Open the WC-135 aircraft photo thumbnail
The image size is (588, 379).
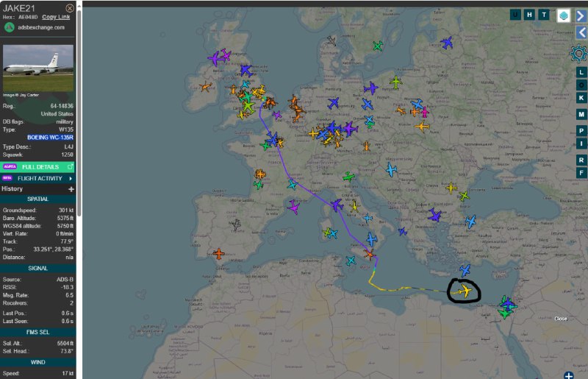pos(38,68)
